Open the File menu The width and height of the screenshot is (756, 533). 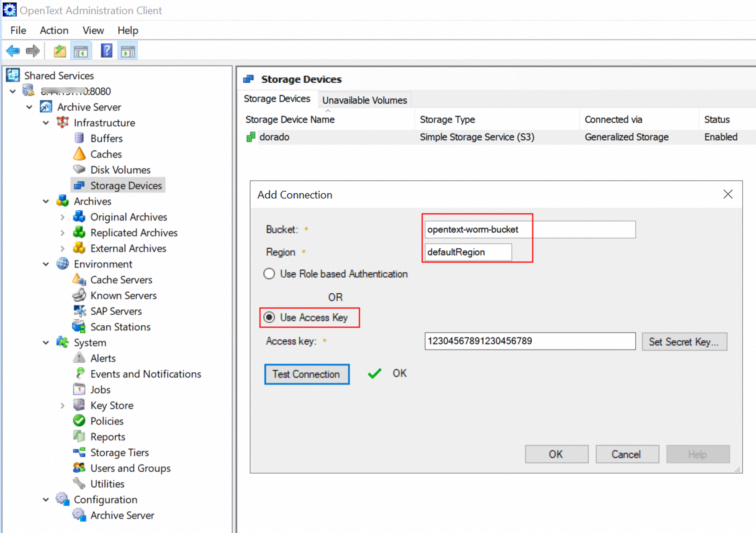tap(18, 30)
